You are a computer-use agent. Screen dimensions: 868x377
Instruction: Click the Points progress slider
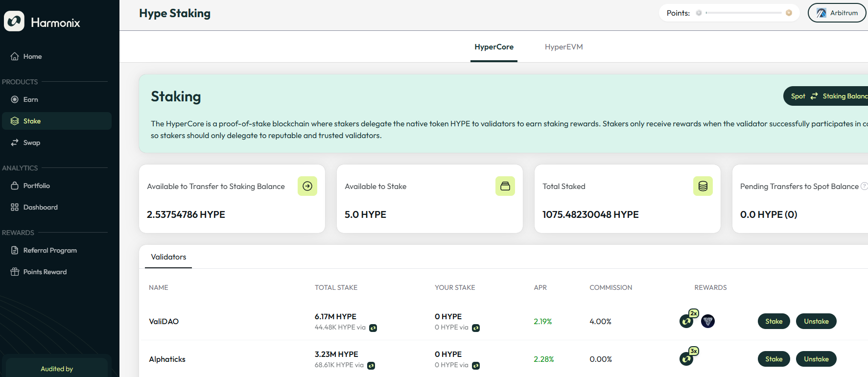(x=744, y=13)
